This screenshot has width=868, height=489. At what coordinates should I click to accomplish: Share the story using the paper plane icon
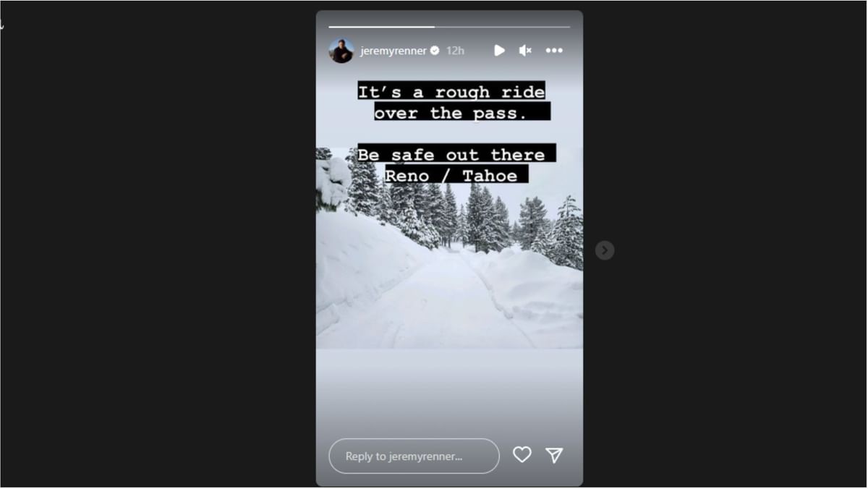[x=554, y=454]
